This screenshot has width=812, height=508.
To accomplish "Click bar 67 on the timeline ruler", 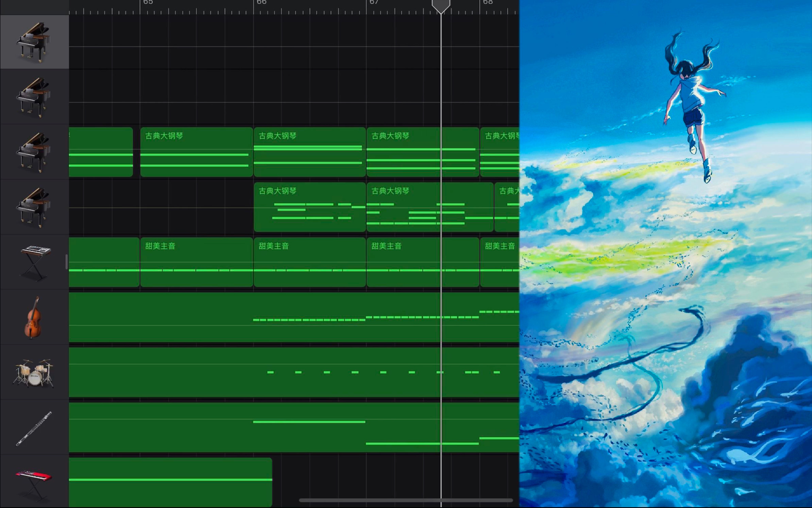I will [374, 3].
